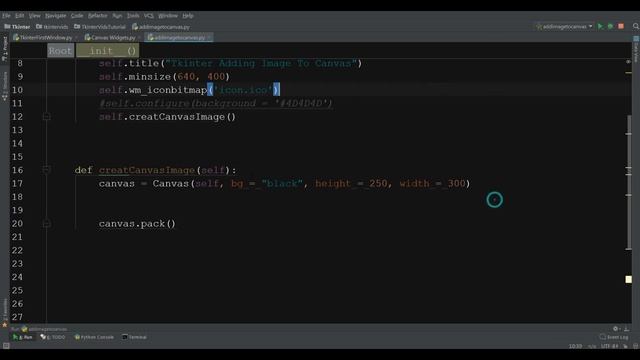640x360 pixels.
Task: Click the commented self.configure line
Action: (x=216, y=103)
